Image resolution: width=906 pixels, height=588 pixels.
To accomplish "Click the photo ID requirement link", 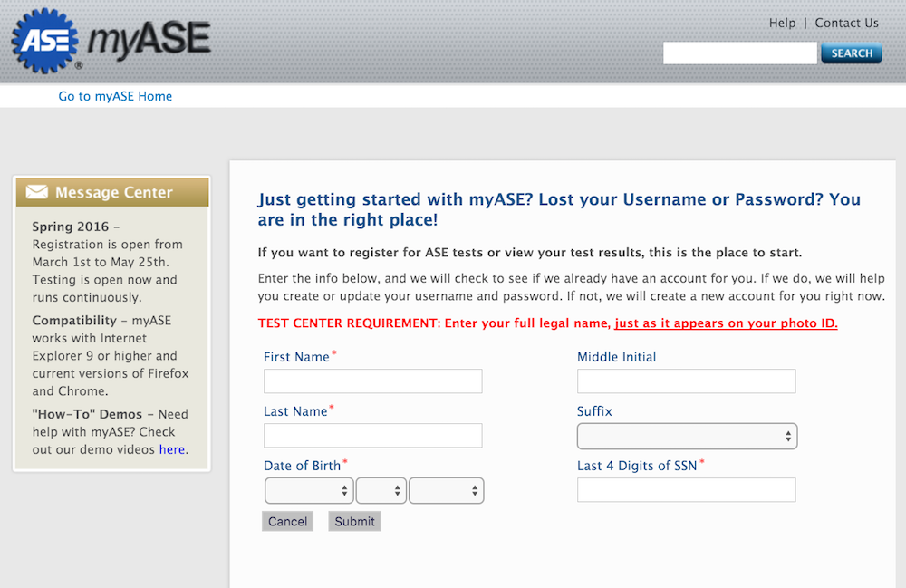I will click(x=726, y=323).
